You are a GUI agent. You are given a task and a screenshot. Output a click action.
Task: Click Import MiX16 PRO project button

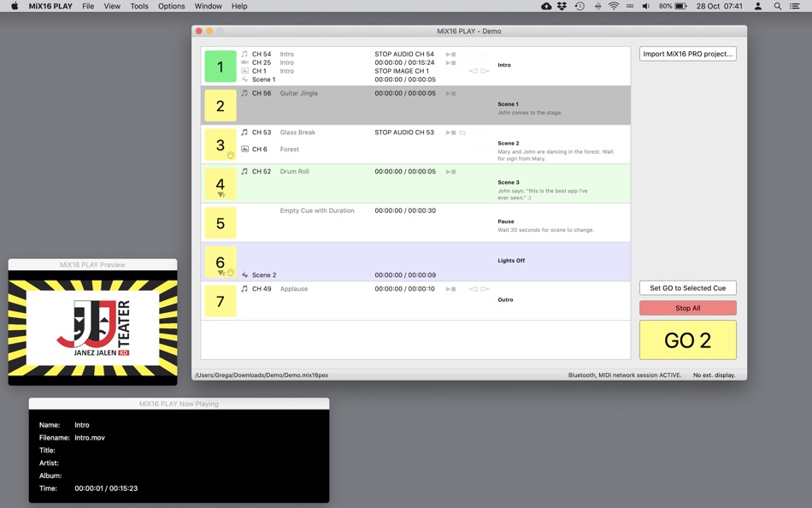pos(688,54)
